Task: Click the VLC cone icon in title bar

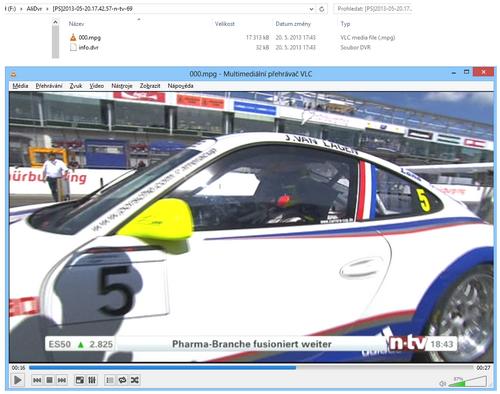Action: point(14,74)
